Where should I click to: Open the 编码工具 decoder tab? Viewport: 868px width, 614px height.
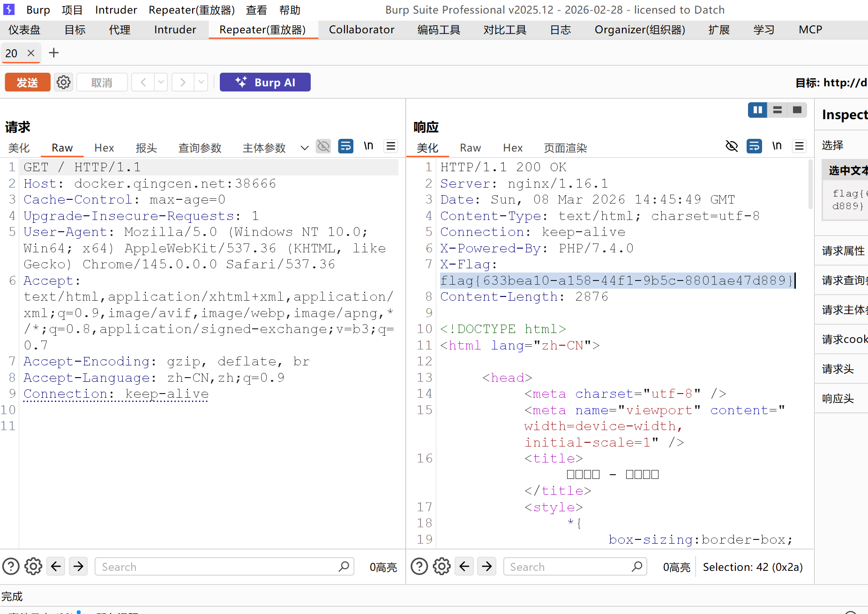pos(439,30)
